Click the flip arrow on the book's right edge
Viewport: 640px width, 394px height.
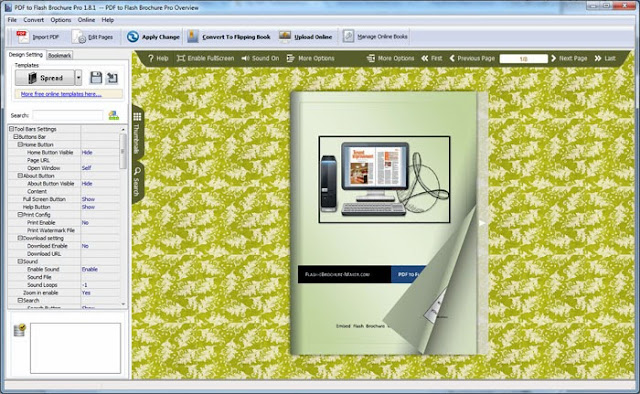point(482,223)
